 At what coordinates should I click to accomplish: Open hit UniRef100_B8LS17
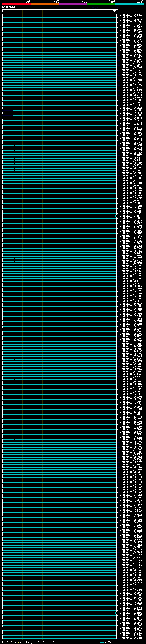click(131, 93)
